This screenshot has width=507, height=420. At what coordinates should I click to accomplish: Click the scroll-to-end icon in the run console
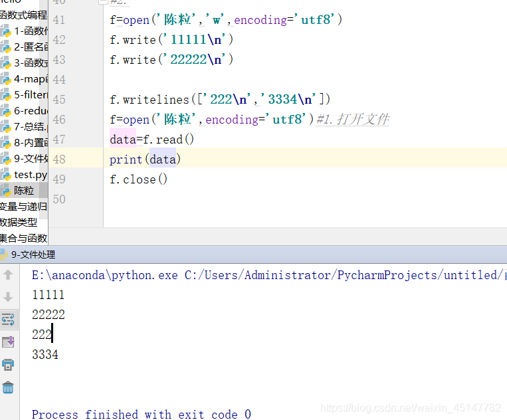click(8, 342)
